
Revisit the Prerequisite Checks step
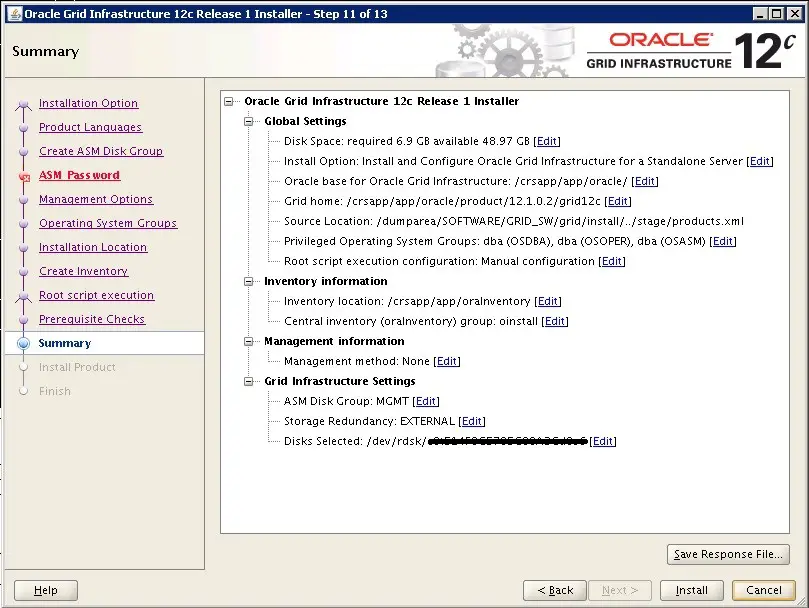[x=92, y=319]
